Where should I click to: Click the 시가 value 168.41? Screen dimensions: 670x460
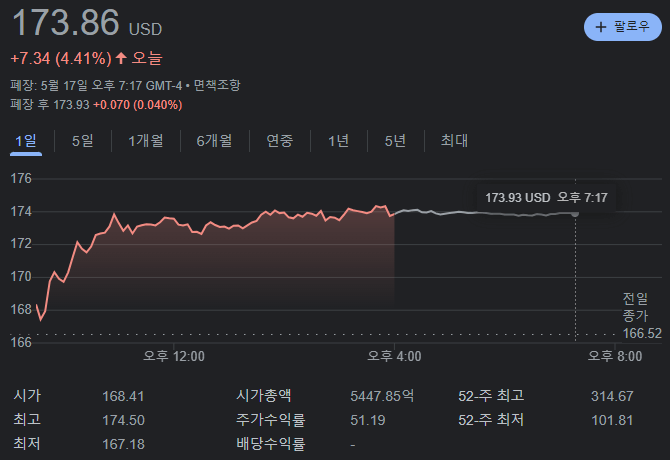pyautogui.click(x=123, y=396)
